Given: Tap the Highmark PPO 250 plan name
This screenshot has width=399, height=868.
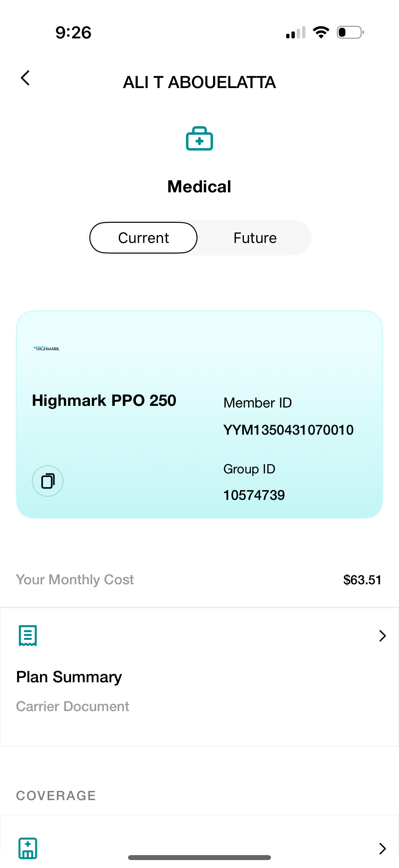Looking at the screenshot, I should (104, 401).
